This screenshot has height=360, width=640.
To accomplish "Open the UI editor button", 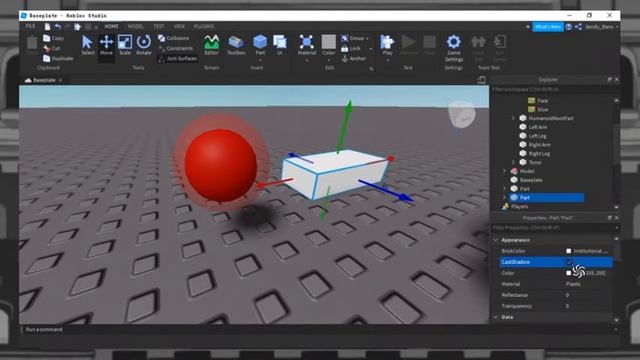I will coord(280,45).
